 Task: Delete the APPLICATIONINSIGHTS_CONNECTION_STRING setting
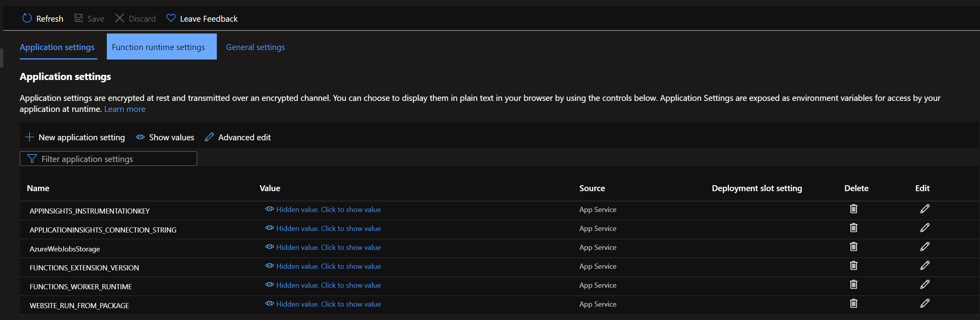click(x=853, y=228)
